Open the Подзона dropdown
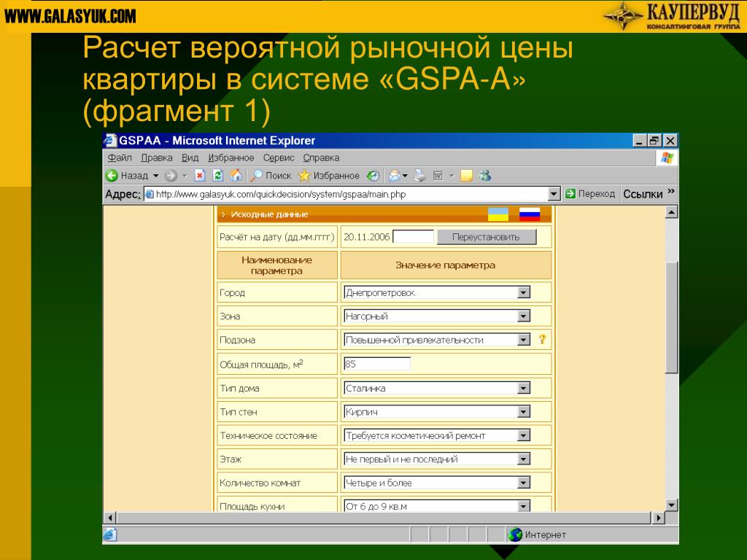This screenshot has height=560, width=747. click(524, 340)
